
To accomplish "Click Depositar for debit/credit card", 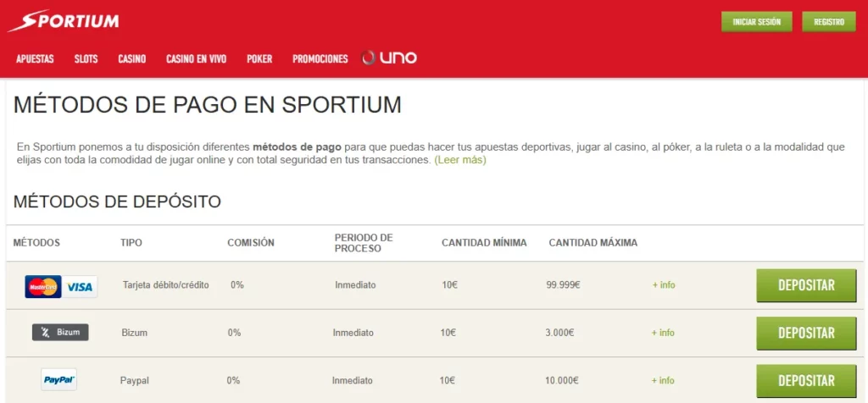I will point(806,286).
